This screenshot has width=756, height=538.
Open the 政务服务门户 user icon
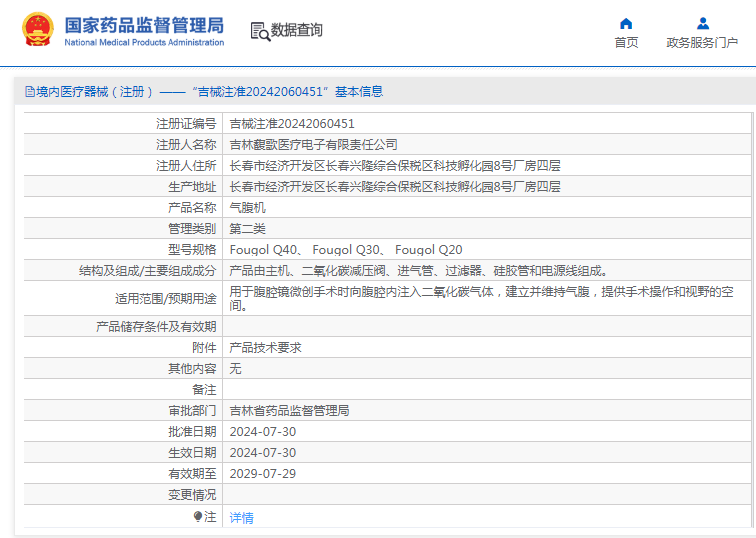click(x=703, y=23)
